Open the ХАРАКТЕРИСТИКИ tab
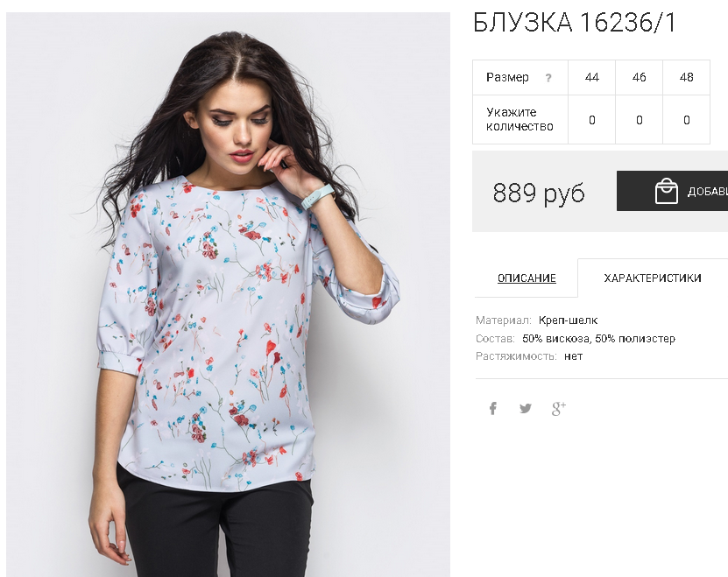Screen dimensions: 728x577 pos(653,278)
